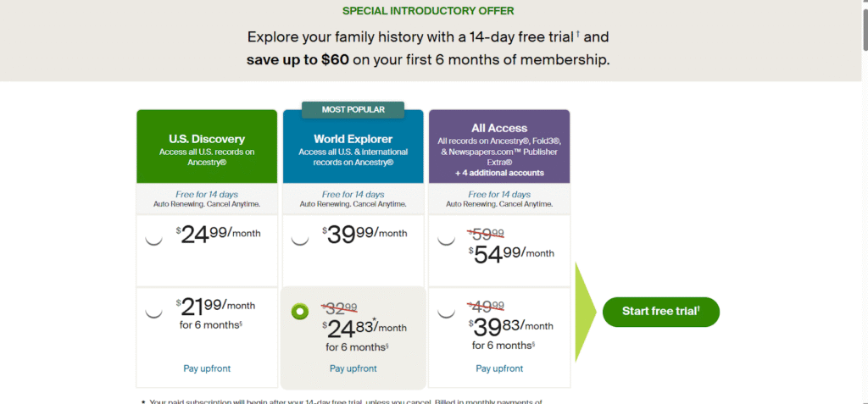Pick the All Access $54.99 monthly option
The width and height of the screenshot is (868, 404).
[446, 238]
